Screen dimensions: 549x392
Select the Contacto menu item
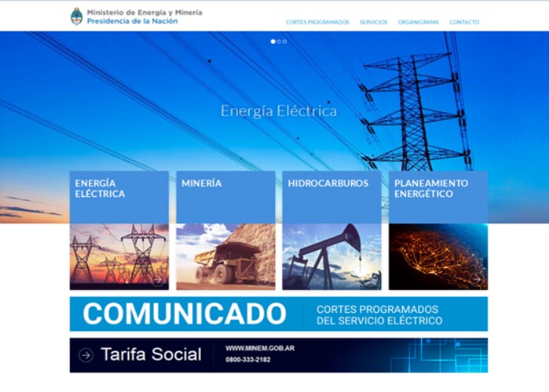(464, 22)
